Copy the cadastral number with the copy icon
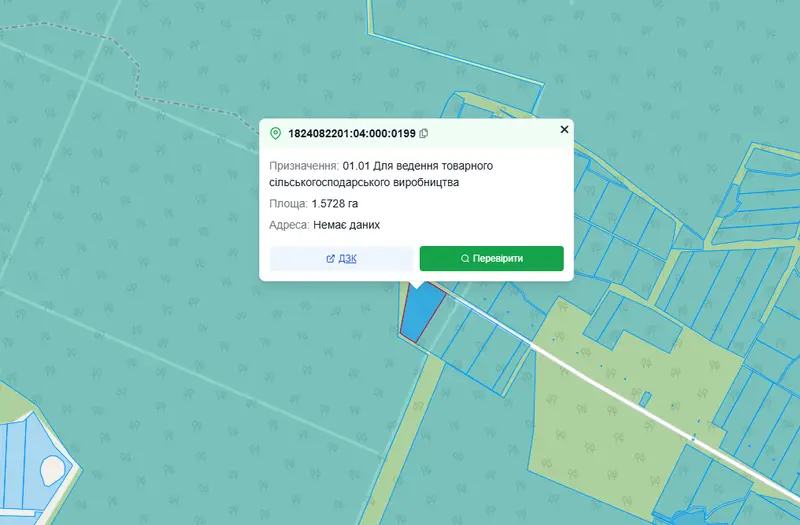Image resolution: width=800 pixels, height=525 pixels. point(423,134)
